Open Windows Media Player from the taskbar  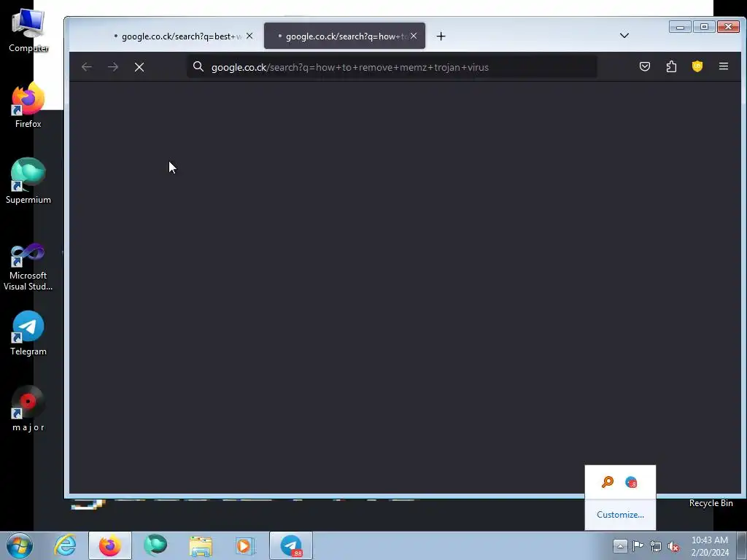(245, 545)
